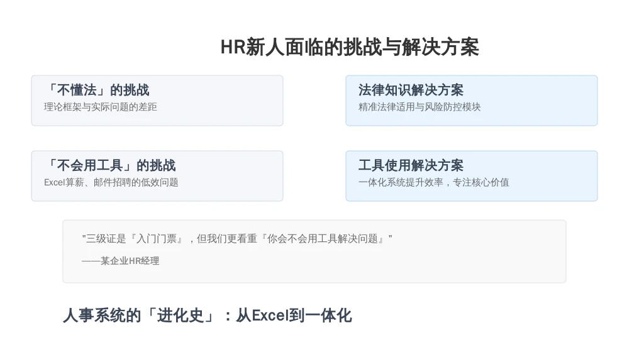644x362 pixels.
Task: Click the quote beginning with 三级证是
Action: tap(237, 239)
